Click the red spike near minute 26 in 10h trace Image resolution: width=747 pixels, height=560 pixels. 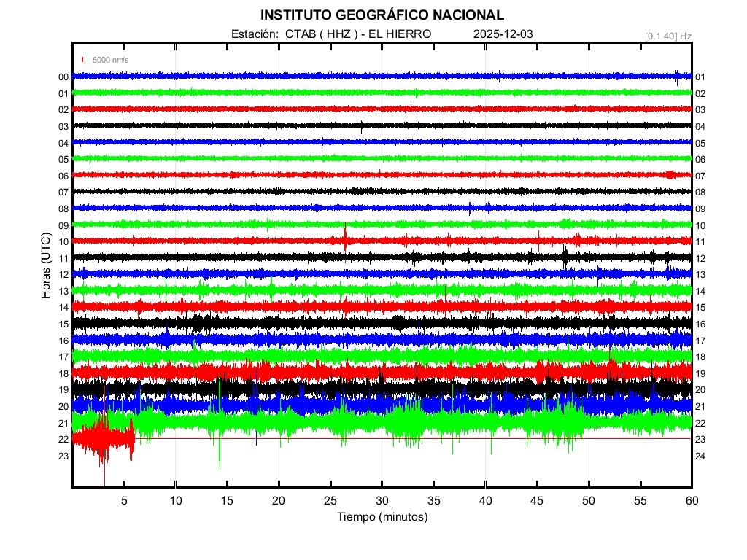point(345,238)
